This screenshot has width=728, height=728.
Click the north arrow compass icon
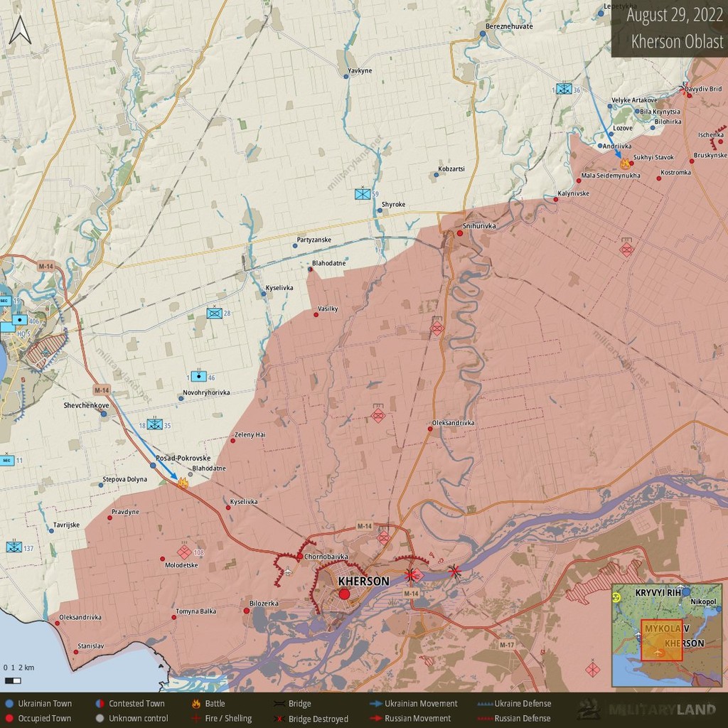pos(20,30)
